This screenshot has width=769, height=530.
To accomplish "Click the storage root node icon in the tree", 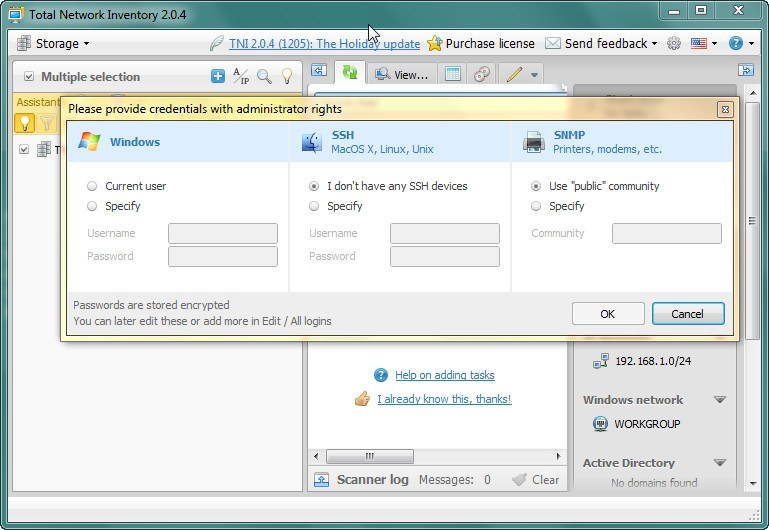I will click(x=44, y=149).
